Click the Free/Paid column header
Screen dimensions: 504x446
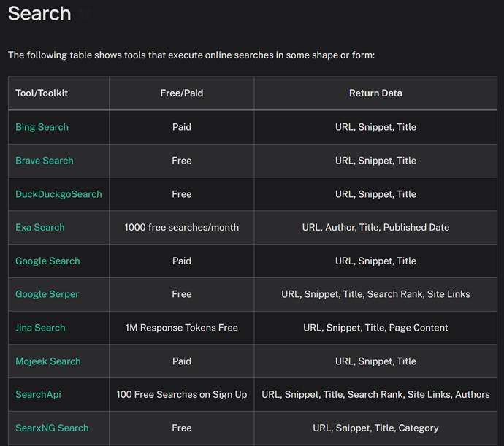point(182,93)
